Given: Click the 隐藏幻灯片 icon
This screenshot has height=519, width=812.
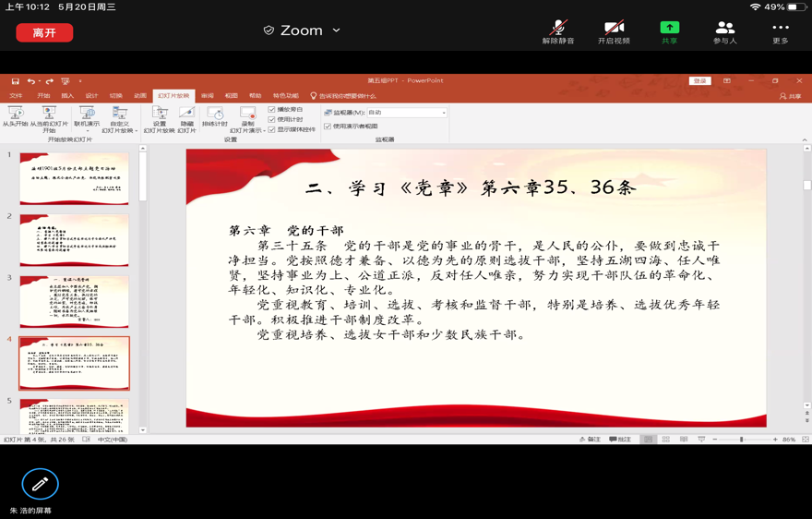Looking at the screenshot, I should [x=186, y=114].
